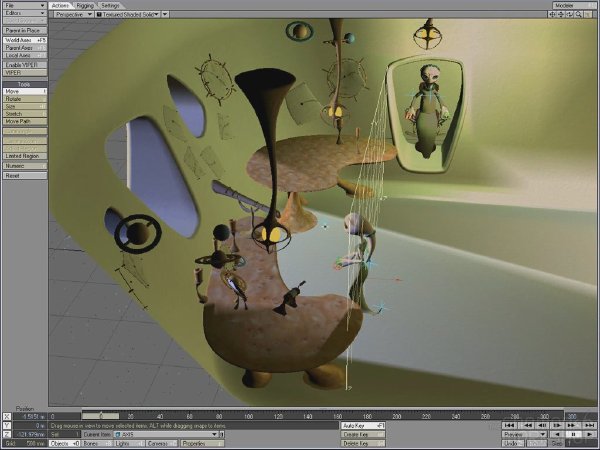Play animation in reverse

(558, 434)
